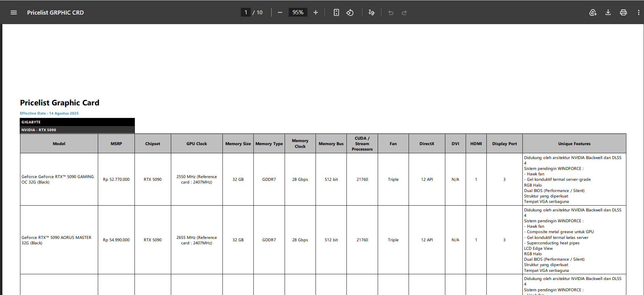Click the Memory Clock column header

300,144
